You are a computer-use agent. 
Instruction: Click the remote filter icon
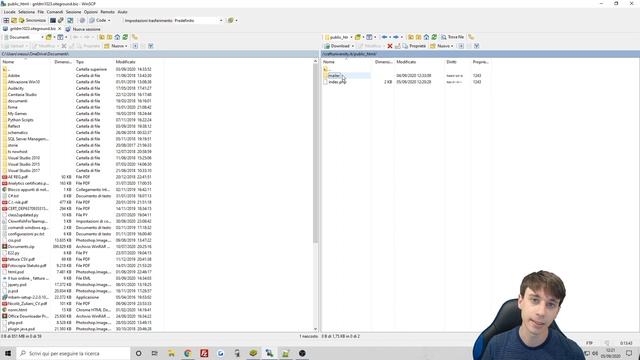click(369, 37)
